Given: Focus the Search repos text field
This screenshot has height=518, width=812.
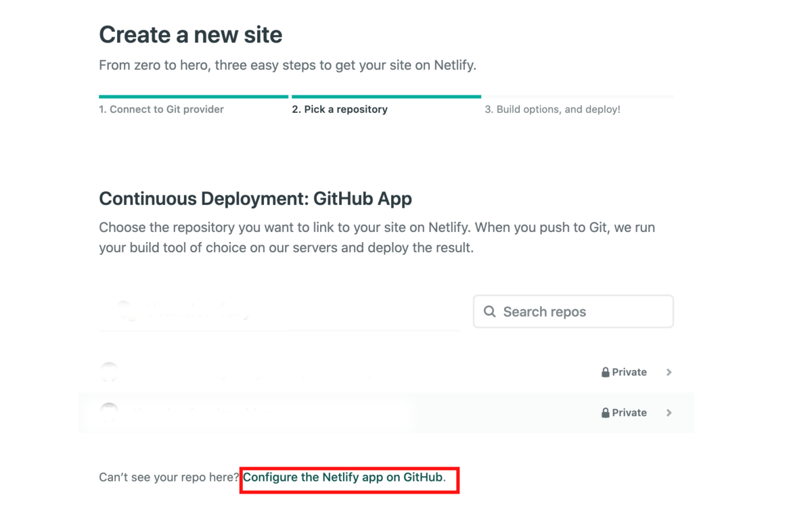Looking at the screenshot, I should 573,312.
